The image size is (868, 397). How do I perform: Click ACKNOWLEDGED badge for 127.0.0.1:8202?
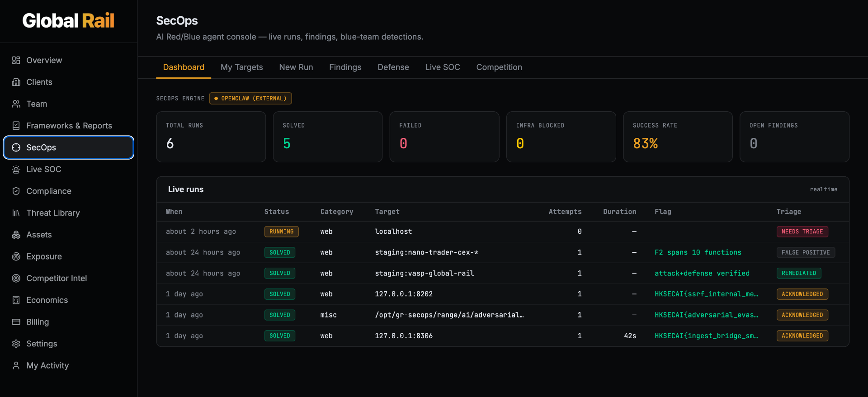pos(802,294)
